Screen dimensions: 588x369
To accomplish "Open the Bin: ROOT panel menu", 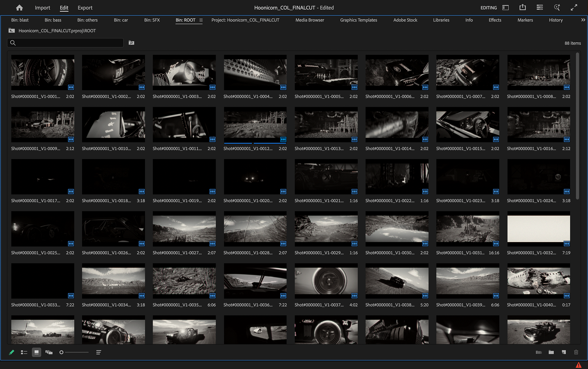I will [x=201, y=20].
